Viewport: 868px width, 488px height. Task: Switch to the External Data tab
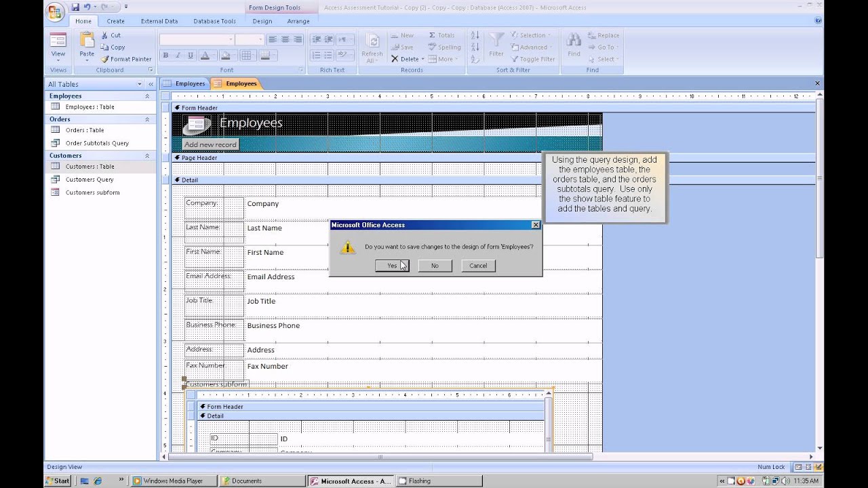[x=159, y=21]
